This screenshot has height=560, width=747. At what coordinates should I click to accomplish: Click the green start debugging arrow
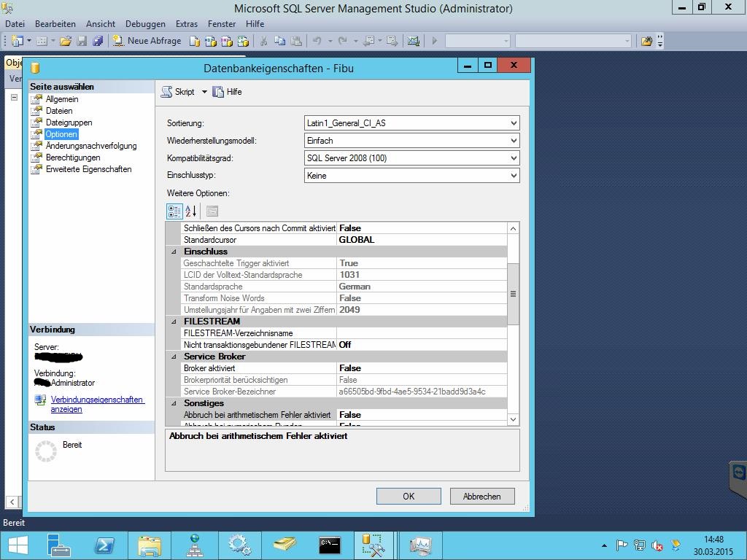pyautogui.click(x=434, y=41)
